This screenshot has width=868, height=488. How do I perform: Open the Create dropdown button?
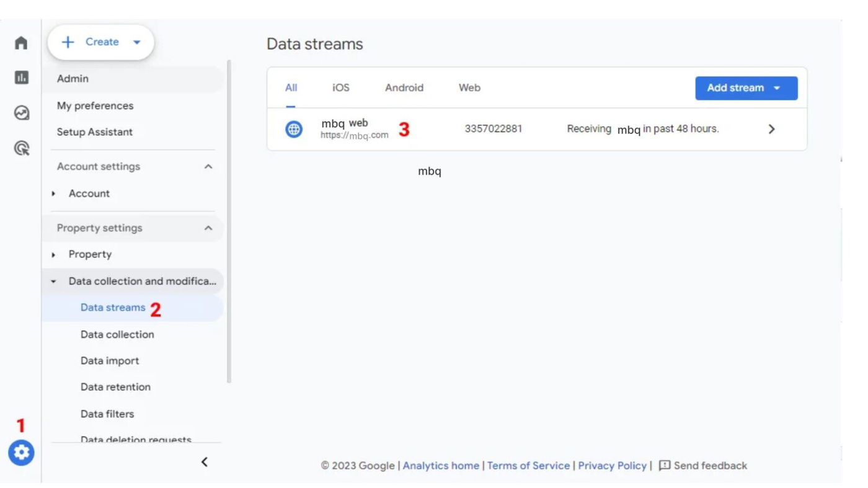pos(101,42)
